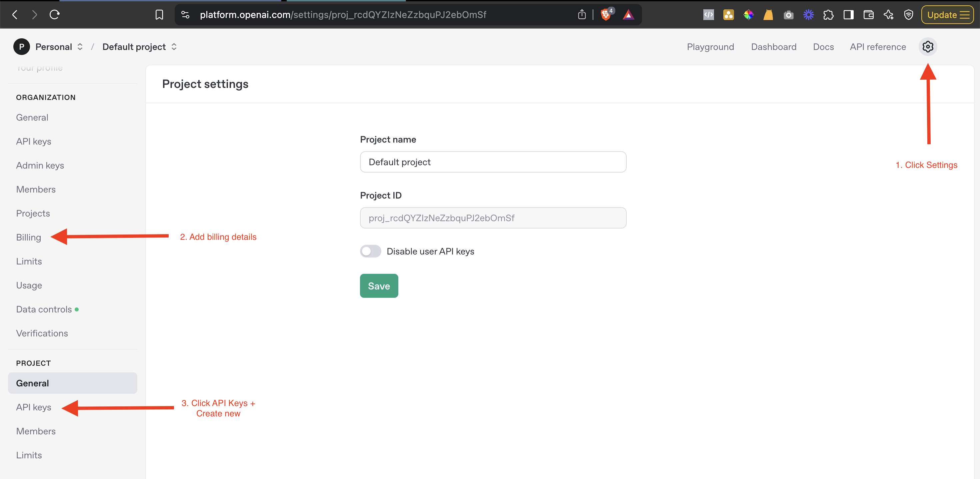Viewport: 980px width, 479px height.
Task: Click the green Save button
Action: tap(379, 286)
